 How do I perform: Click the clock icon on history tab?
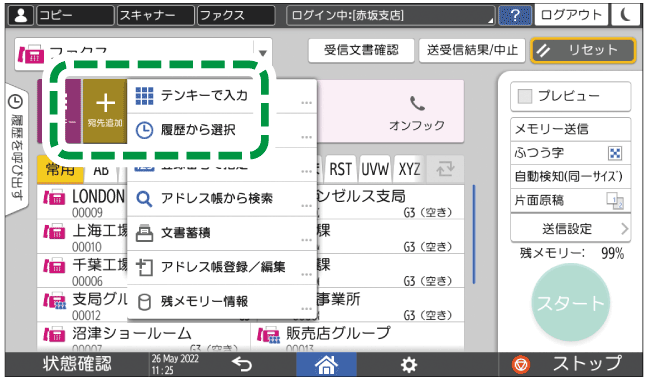pos(16,101)
